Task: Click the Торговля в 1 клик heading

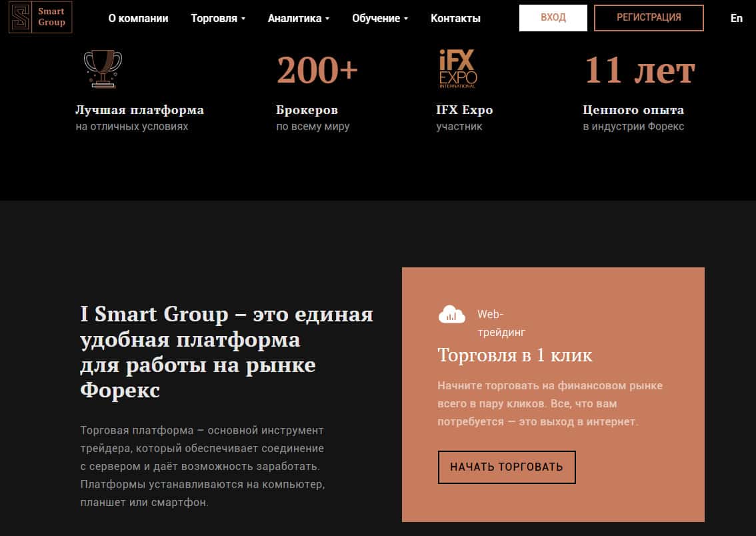Action: [515, 355]
